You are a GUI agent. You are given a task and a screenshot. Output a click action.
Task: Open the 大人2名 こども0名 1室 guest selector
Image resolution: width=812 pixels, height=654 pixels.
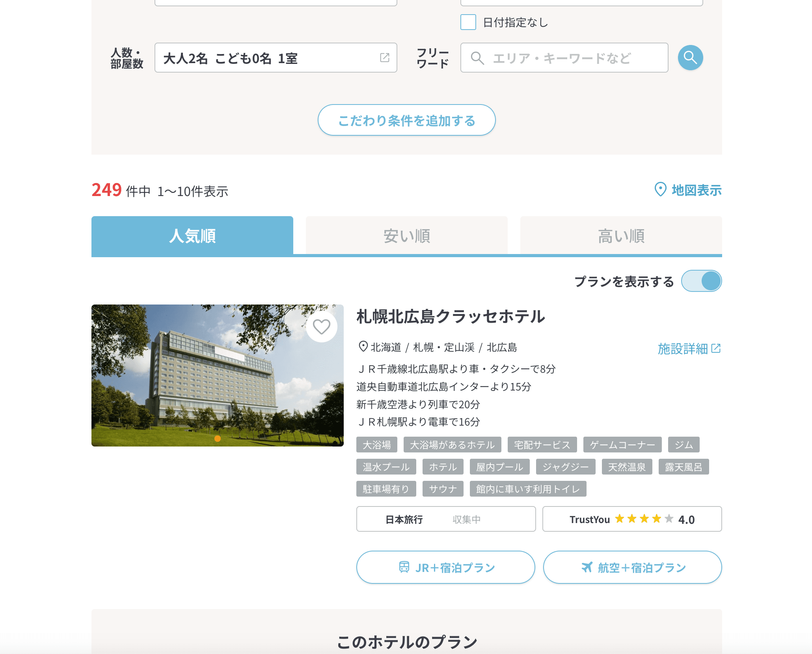pos(268,58)
